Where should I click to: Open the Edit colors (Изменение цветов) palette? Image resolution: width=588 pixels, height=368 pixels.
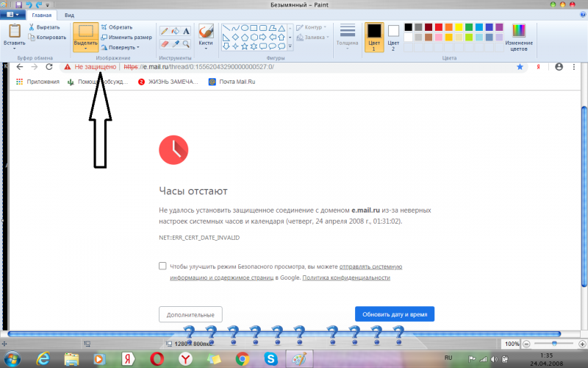519,35
